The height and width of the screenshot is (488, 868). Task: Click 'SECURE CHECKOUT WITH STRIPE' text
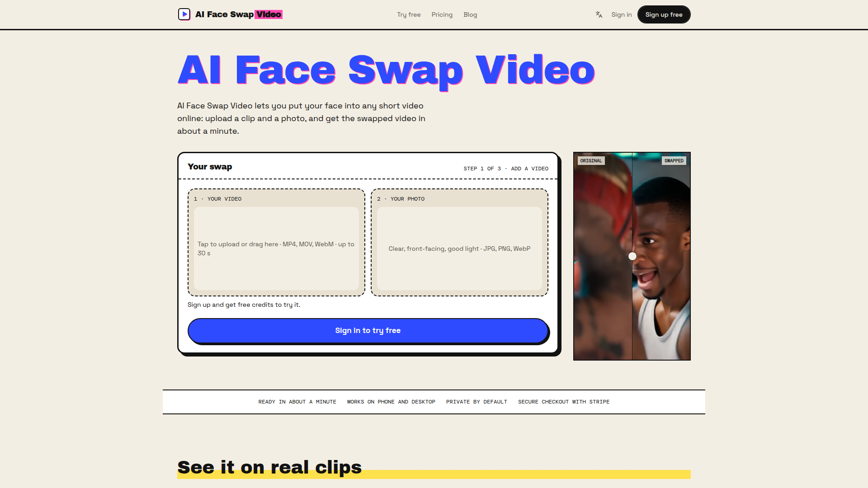564,402
